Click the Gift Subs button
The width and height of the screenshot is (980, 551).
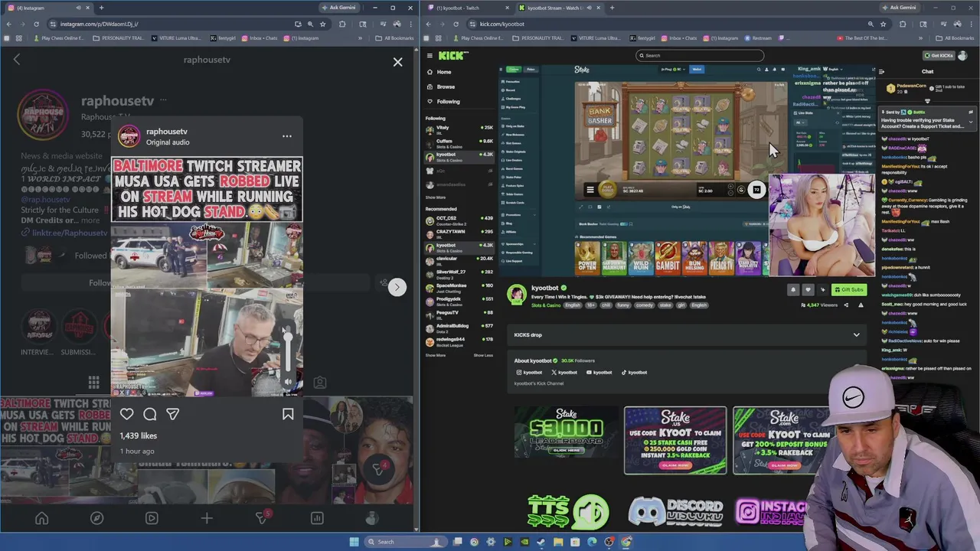point(848,289)
